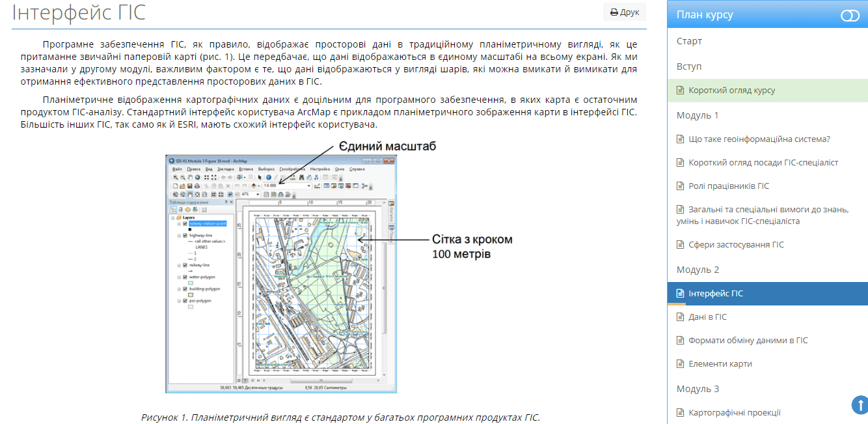Click document icon next to Сфери застосування ГІС
The height and width of the screenshot is (424, 868).
point(681,245)
